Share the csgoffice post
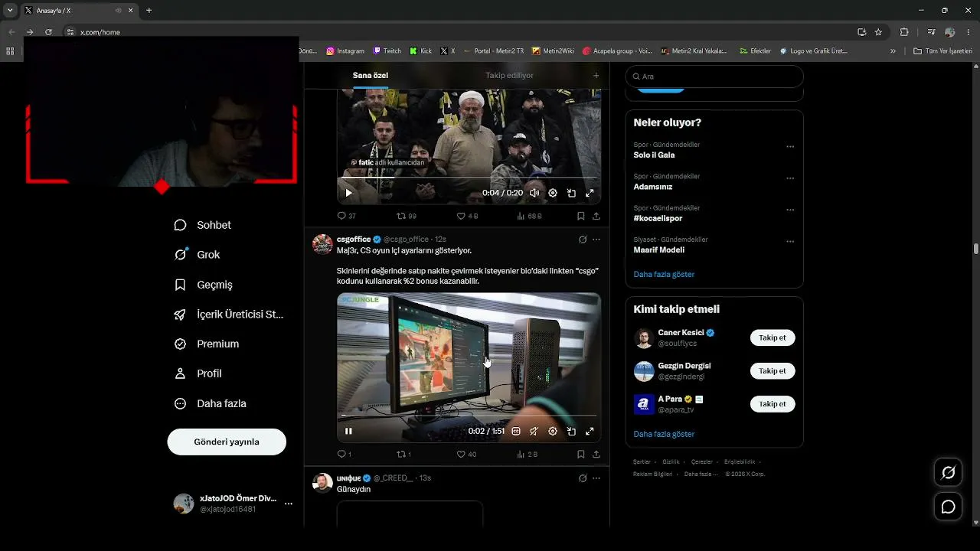The image size is (980, 551). [596, 454]
